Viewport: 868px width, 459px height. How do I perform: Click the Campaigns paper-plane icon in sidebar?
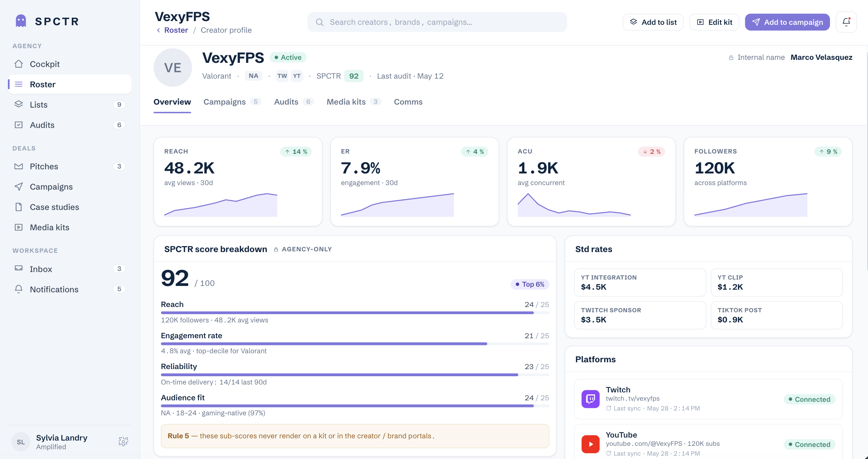click(19, 187)
